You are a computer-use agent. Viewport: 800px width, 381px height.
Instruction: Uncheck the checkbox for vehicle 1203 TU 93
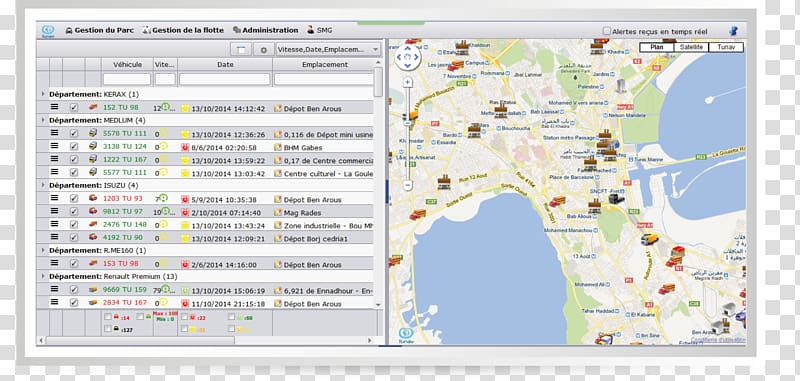coord(74,198)
